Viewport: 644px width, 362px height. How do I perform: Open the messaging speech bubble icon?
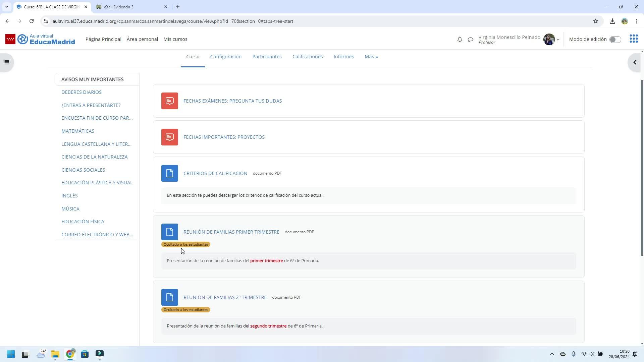[470, 40]
